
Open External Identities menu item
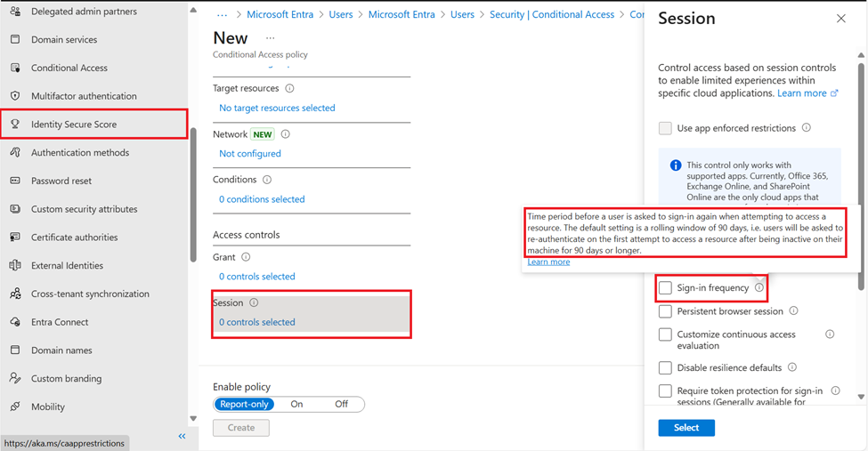[x=67, y=265]
